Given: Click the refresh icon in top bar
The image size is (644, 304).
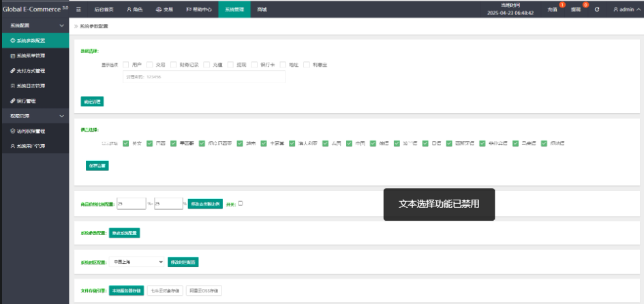Looking at the screenshot, I should (x=597, y=9).
